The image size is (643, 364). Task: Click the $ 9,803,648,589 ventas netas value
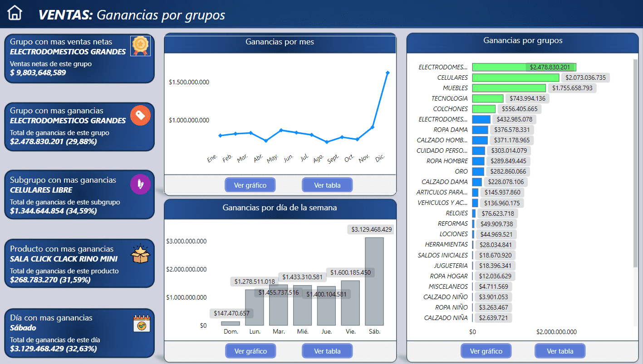(38, 73)
